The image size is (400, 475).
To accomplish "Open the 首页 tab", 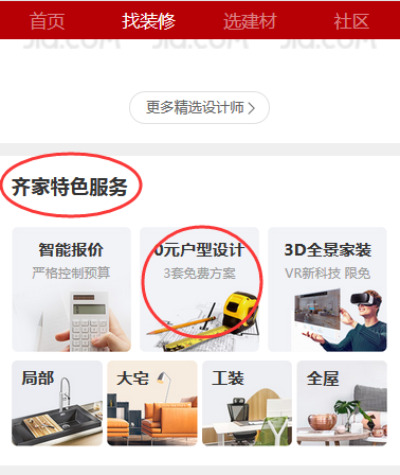I will [x=47, y=21].
